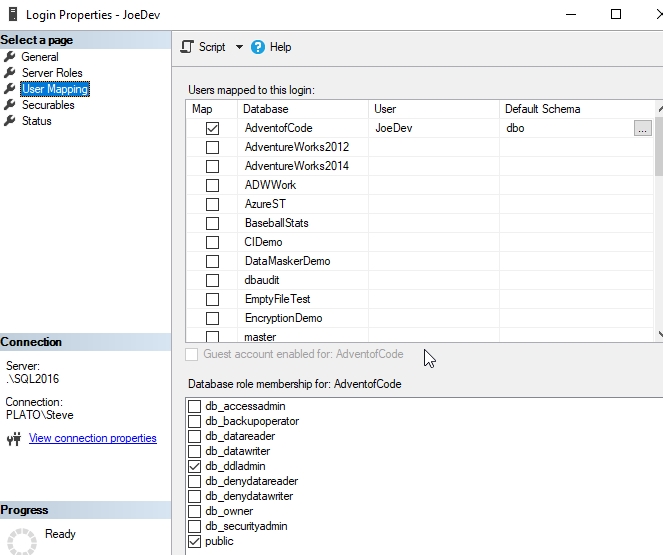Enable the db_datareader role checkbox
Screen dimensions: 663x555
195,436
